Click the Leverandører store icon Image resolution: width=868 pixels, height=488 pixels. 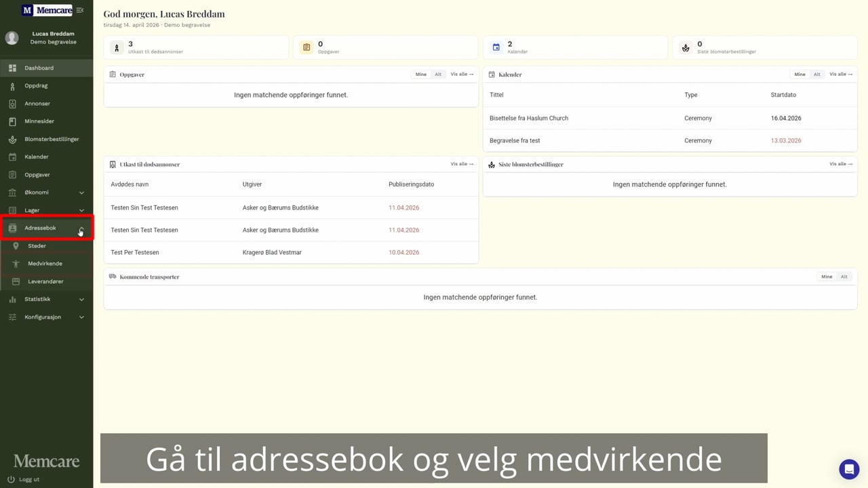[16, 281]
